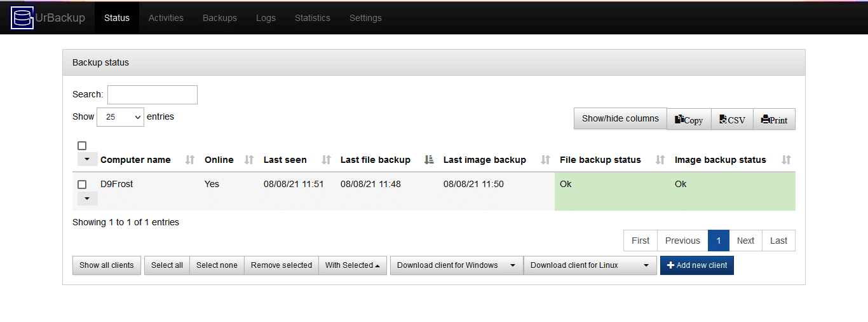Expand Download client for Linux dropdown
The height and width of the screenshot is (322, 868).
(x=590, y=265)
